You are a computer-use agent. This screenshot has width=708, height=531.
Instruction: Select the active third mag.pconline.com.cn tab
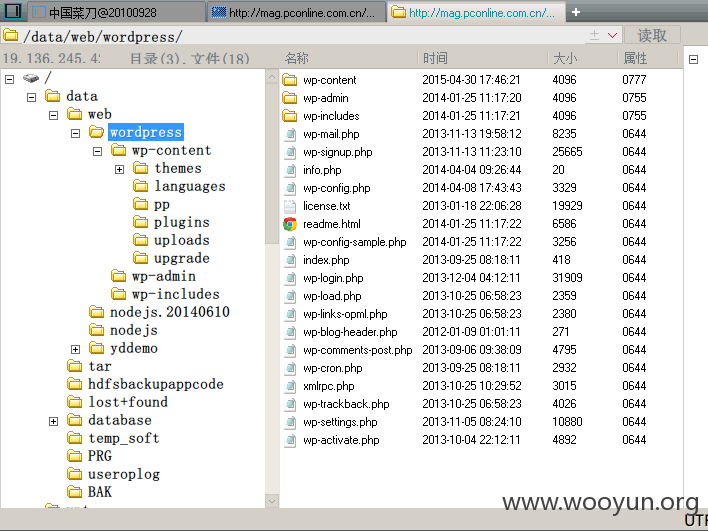476,12
